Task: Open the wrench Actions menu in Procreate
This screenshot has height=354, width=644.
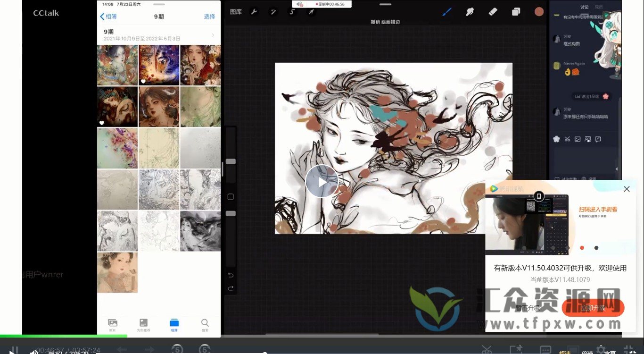Action: point(254,12)
